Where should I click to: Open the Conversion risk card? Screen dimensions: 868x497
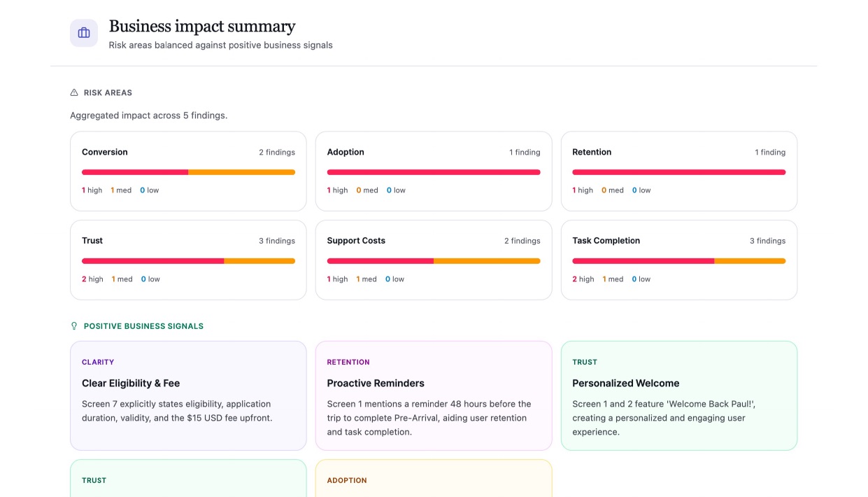click(188, 171)
